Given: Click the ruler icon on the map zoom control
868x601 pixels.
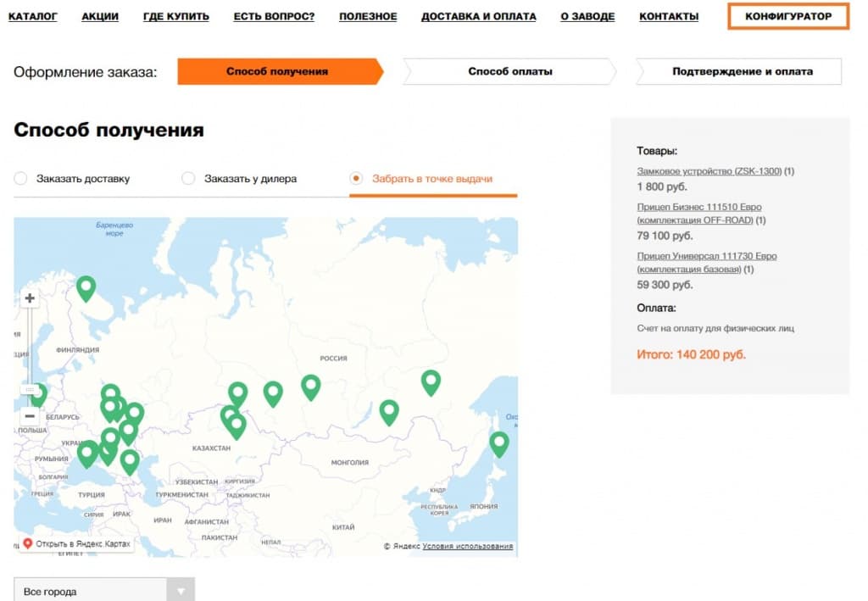Looking at the screenshot, I should [31, 388].
